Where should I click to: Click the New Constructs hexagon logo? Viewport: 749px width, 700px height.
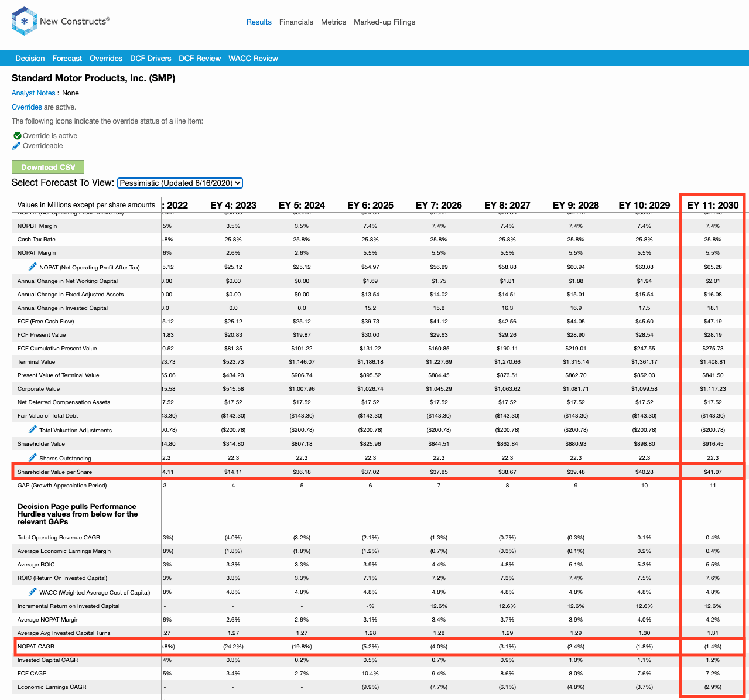pyautogui.click(x=24, y=21)
